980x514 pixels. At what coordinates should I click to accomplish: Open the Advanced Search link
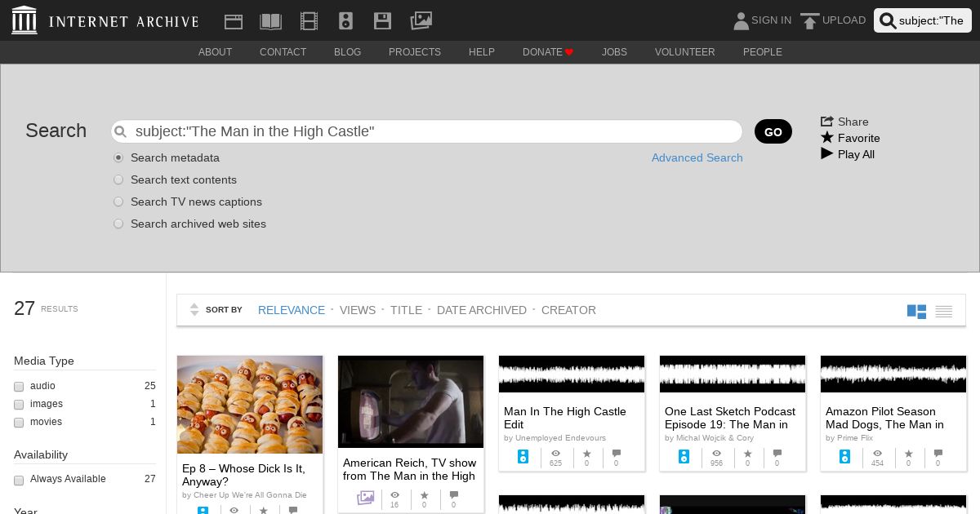tap(697, 157)
